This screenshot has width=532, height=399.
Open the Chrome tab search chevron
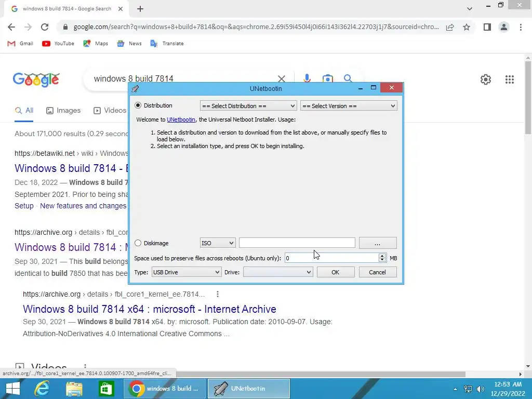470,9
